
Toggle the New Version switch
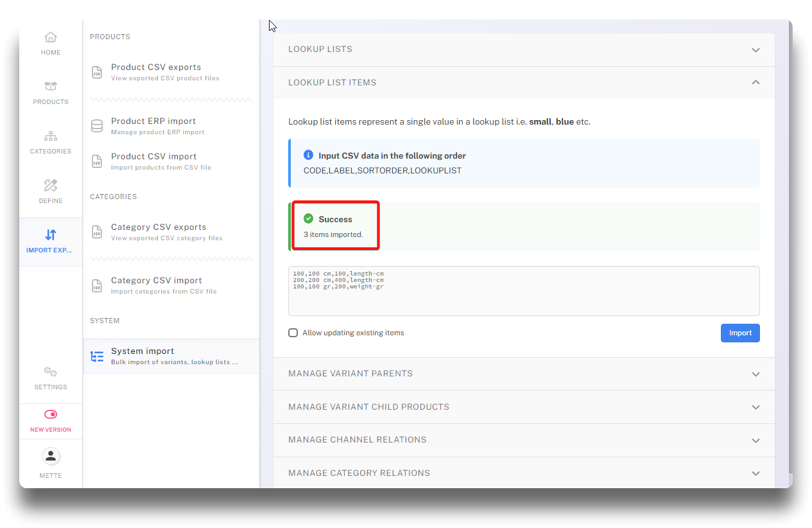point(51,414)
